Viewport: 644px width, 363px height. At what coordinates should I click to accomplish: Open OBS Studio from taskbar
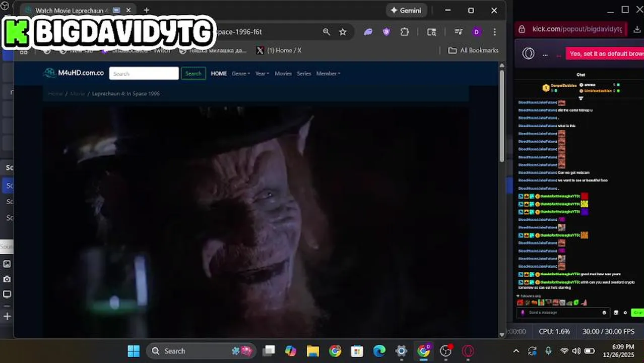(x=445, y=351)
